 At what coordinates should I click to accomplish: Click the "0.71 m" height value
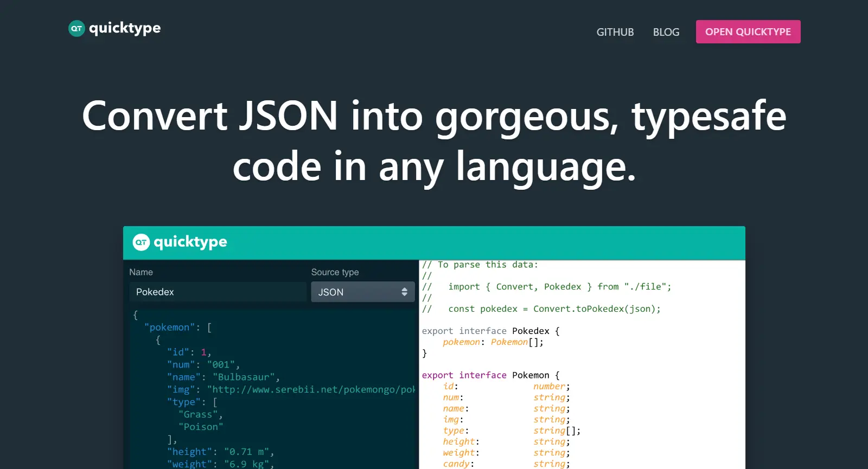(246, 452)
